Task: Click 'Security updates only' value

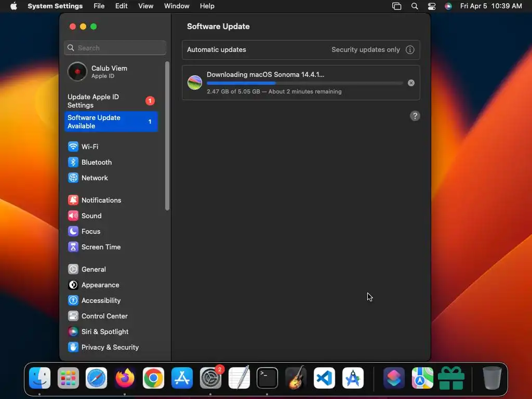Action: [x=365, y=49]
